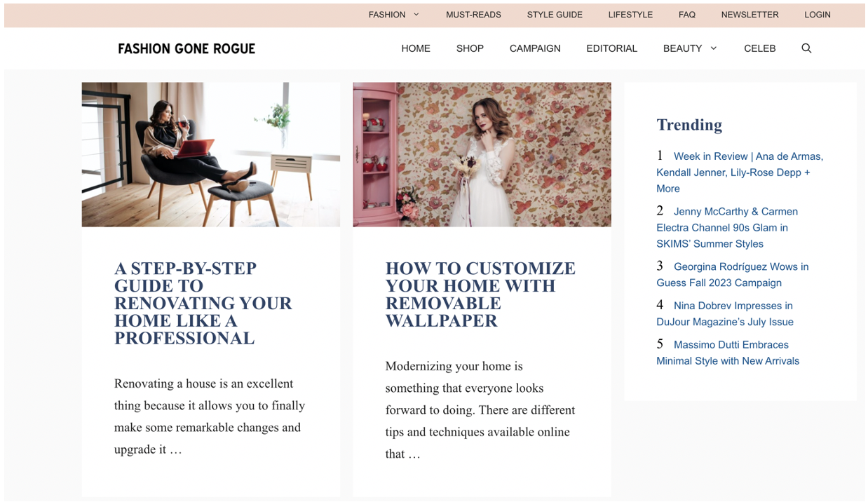
Task: Expand the Beauty submenu arrow
Action: (x=713, y=48)
